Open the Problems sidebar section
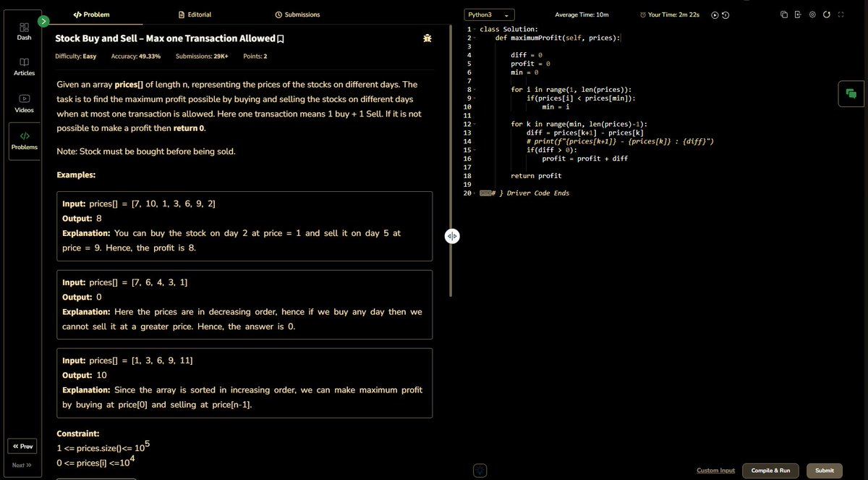This screenshot has height=480, width=868. [24, 141]
